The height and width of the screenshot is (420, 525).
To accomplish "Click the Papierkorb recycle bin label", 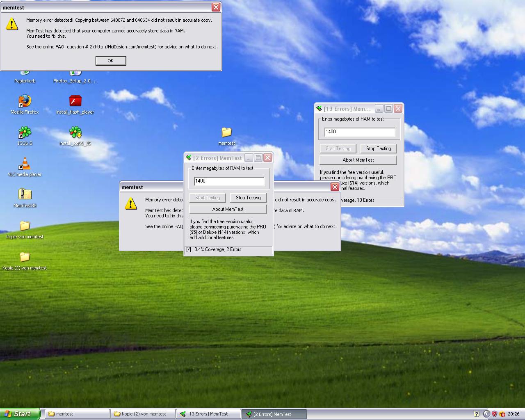I will tap(25, 81).
